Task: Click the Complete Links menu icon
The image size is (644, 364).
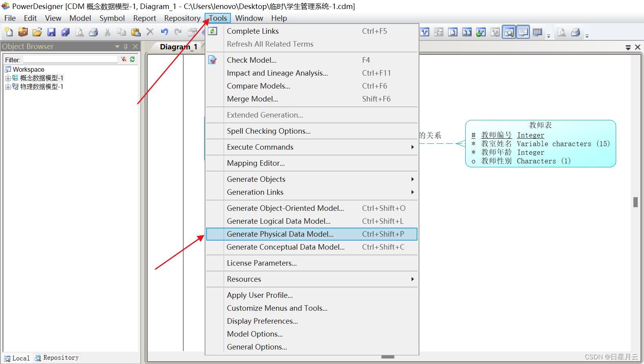Action: pos(212,31)
